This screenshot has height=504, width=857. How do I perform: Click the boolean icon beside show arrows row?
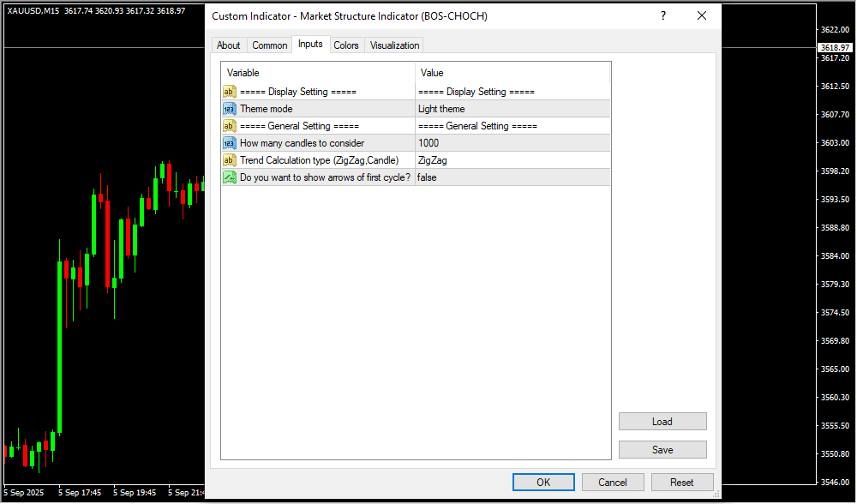point(230,177)
